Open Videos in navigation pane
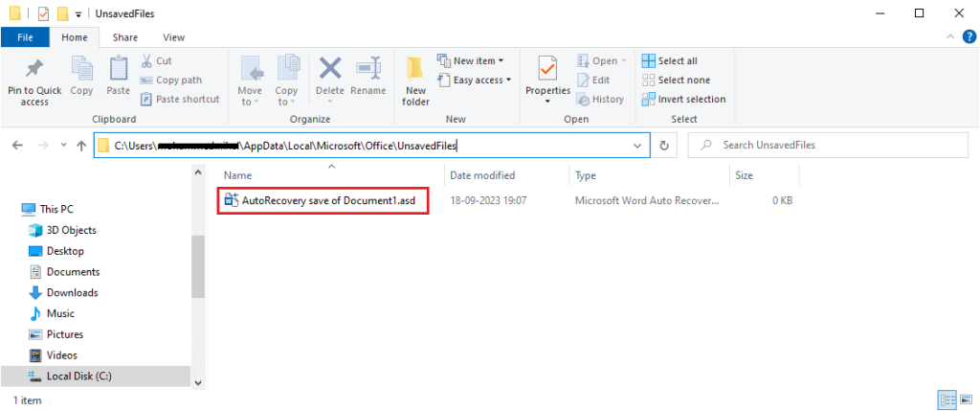The height and width of the screenshot is (411, 980). click(x=54, y=355)
